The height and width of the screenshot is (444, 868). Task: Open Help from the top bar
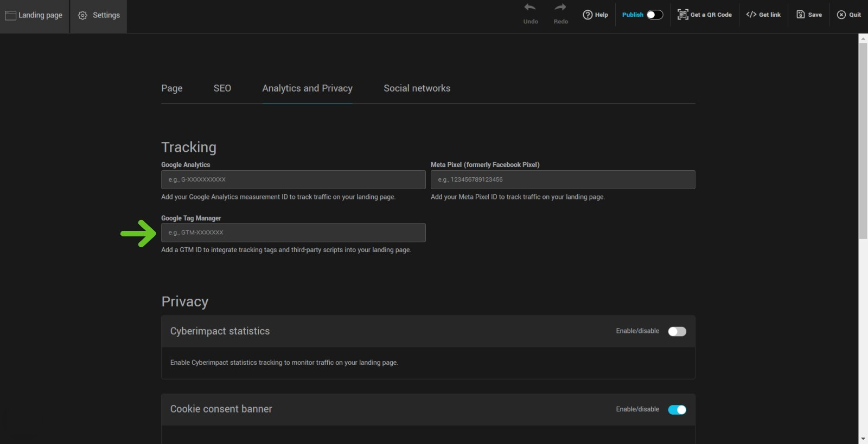pos(595,15)
